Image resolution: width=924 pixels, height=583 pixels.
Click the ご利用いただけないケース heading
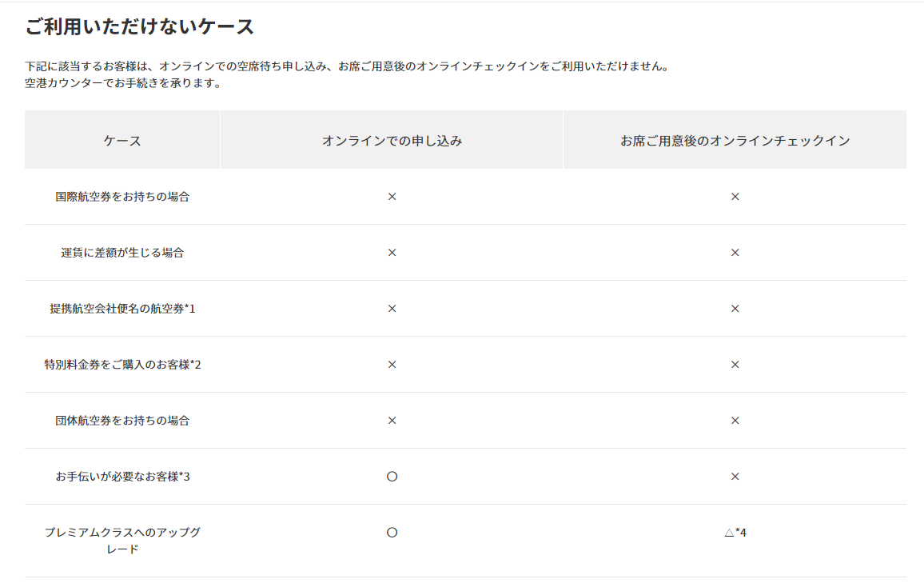140,27
